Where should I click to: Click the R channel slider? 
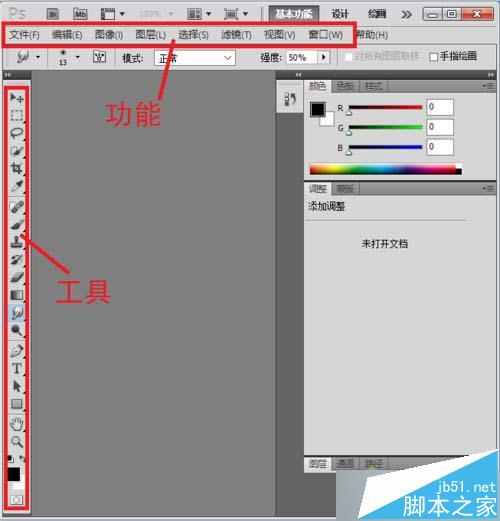[385, 107]
